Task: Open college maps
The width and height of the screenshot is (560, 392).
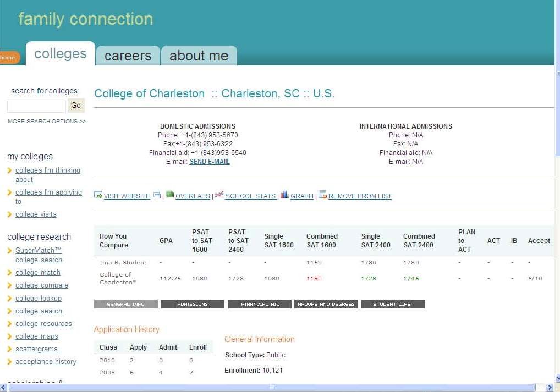Action: click(37, 336)
